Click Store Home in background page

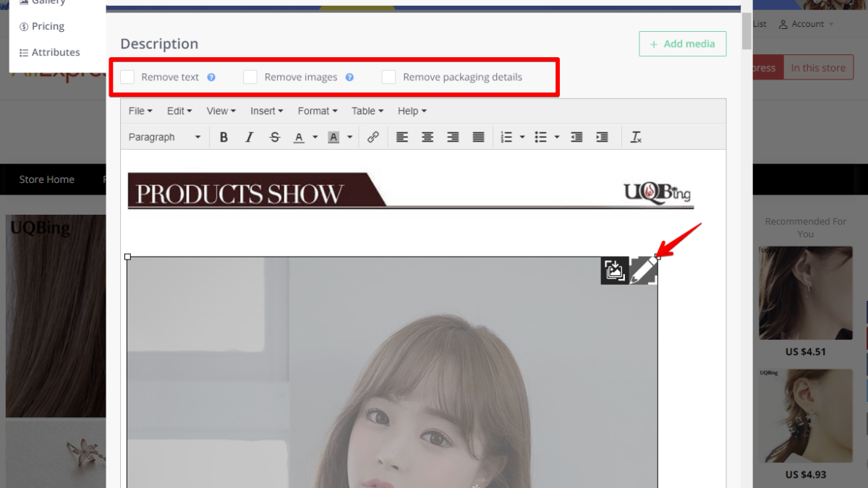point(47,179)
